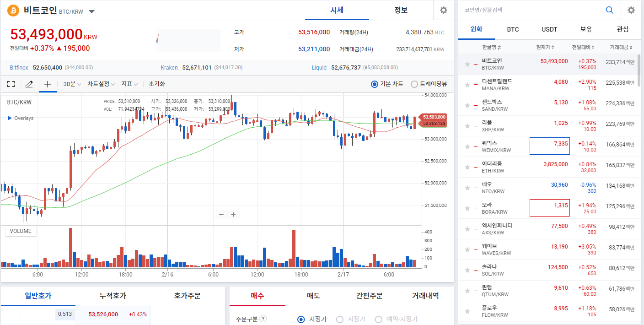The image size is (644, 325).
Task: Switch to the 정보 tab
Action: tap(401, 10)
